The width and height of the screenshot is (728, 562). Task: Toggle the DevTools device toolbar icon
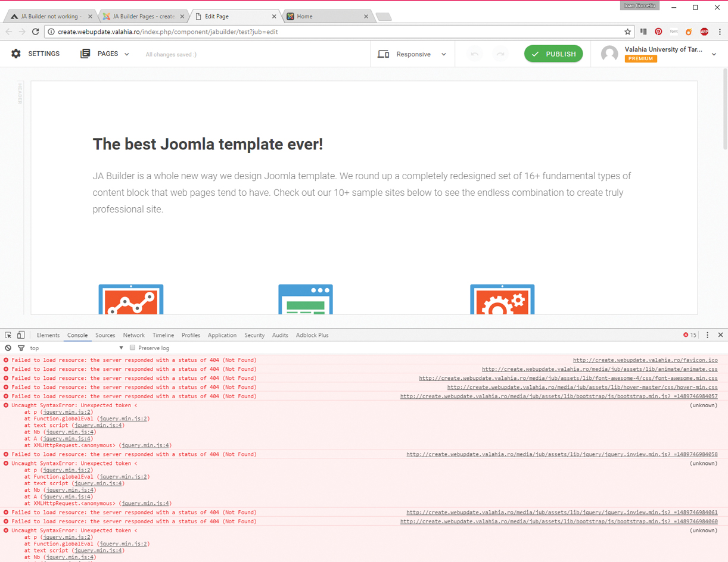[x=21, y=335]
